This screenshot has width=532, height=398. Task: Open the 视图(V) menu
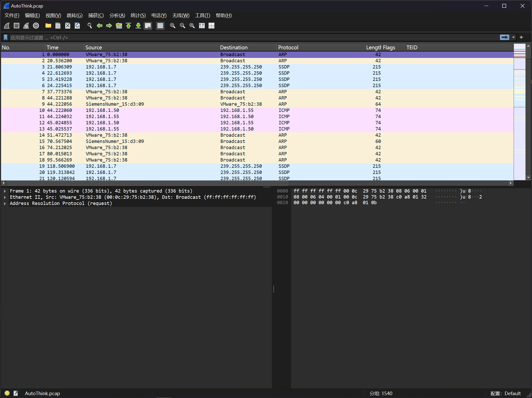53,16
